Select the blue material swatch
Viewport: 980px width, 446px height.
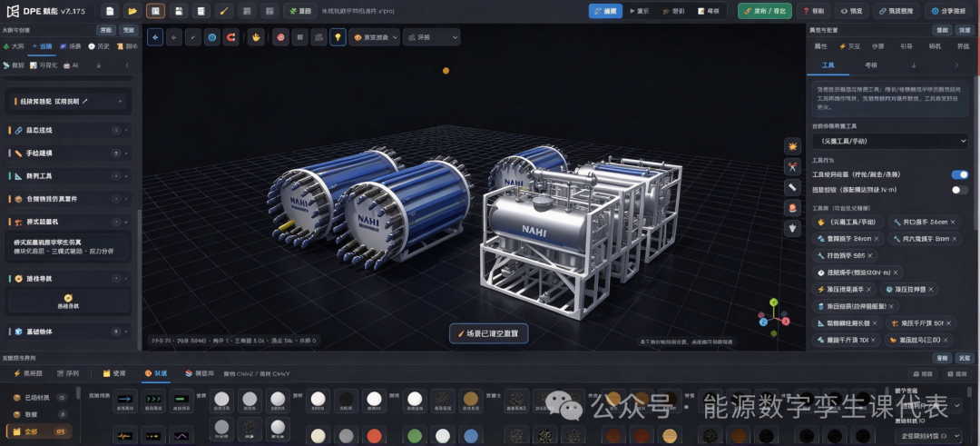(471, 436)
